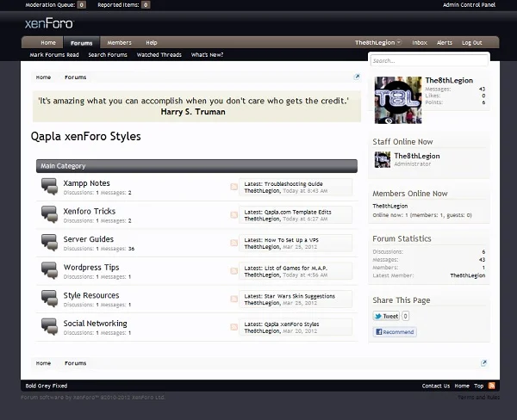Click The8thLegion name in sidebar profile
This screenshot has width=517, height=420.
449,80
